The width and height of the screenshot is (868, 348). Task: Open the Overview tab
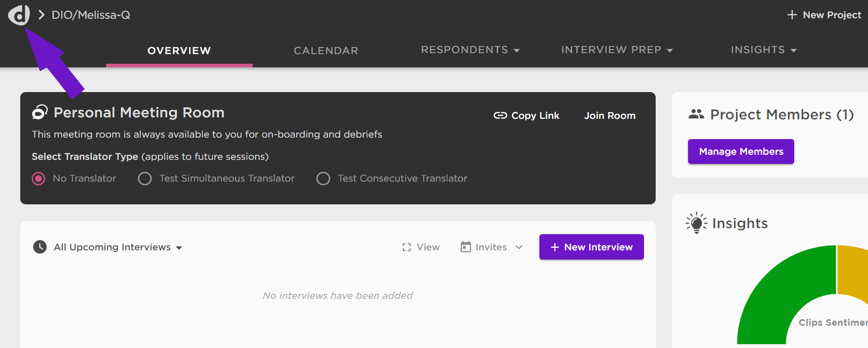click(179, 51)
